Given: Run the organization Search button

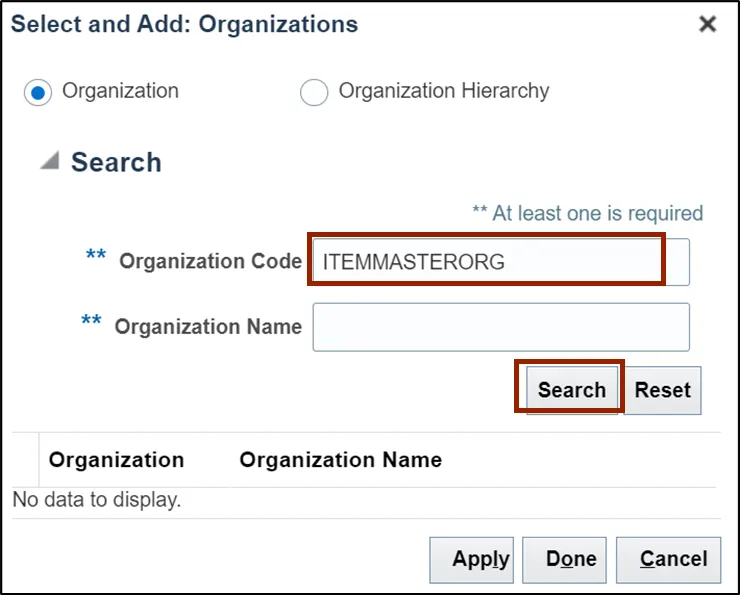Looking at the screenshot, I should click(572, 390).
